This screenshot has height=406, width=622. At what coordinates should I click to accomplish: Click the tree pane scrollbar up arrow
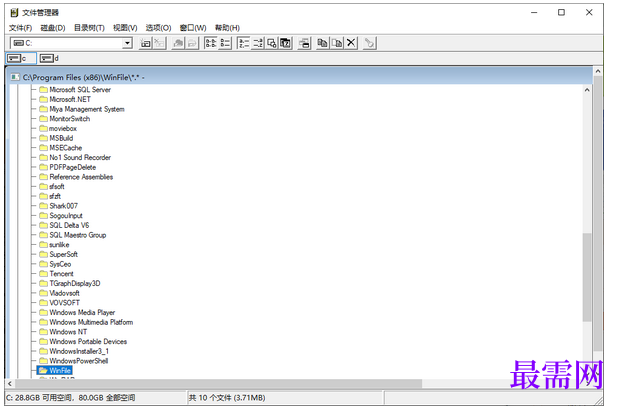coord(587,90)
